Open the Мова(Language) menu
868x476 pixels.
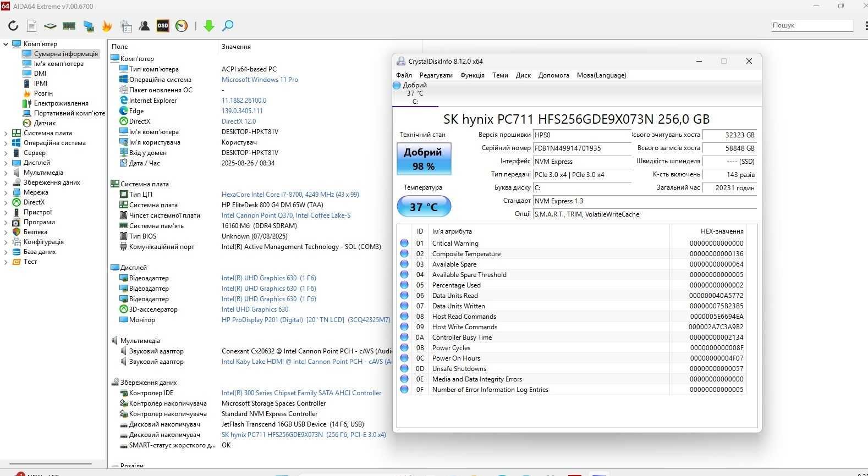pos(601,75)
